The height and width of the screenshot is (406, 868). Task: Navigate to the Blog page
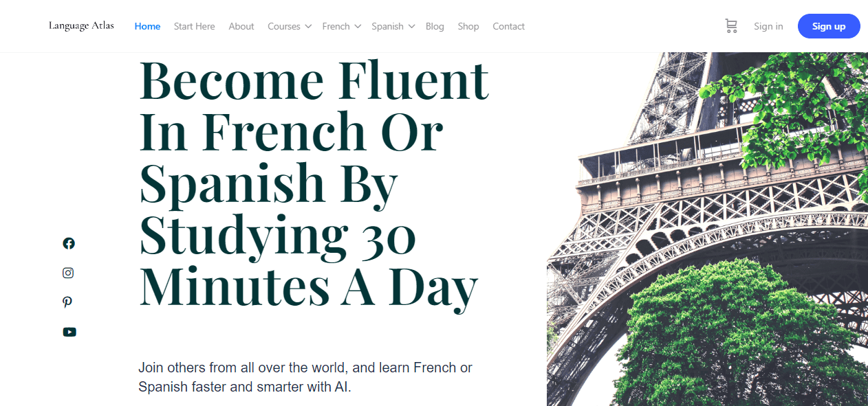coord(435,26)
